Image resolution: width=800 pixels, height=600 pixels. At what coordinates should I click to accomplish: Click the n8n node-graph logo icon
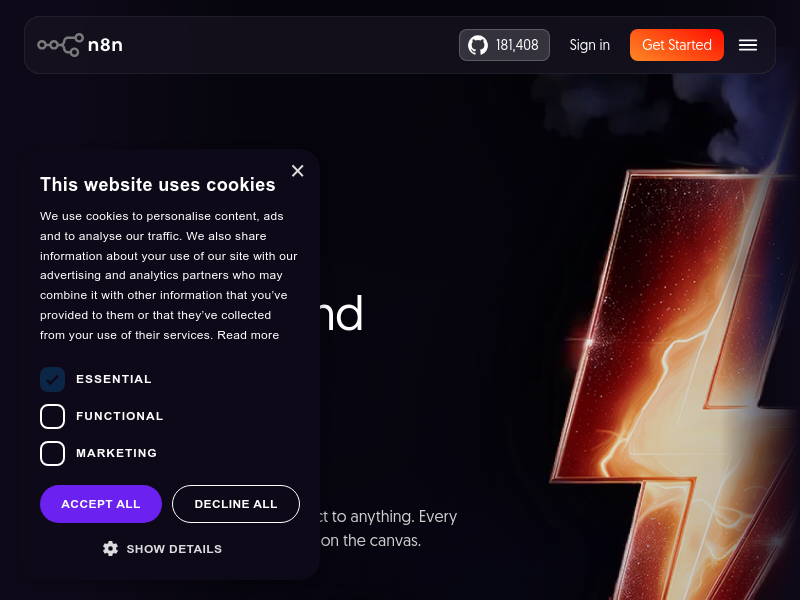60,45
